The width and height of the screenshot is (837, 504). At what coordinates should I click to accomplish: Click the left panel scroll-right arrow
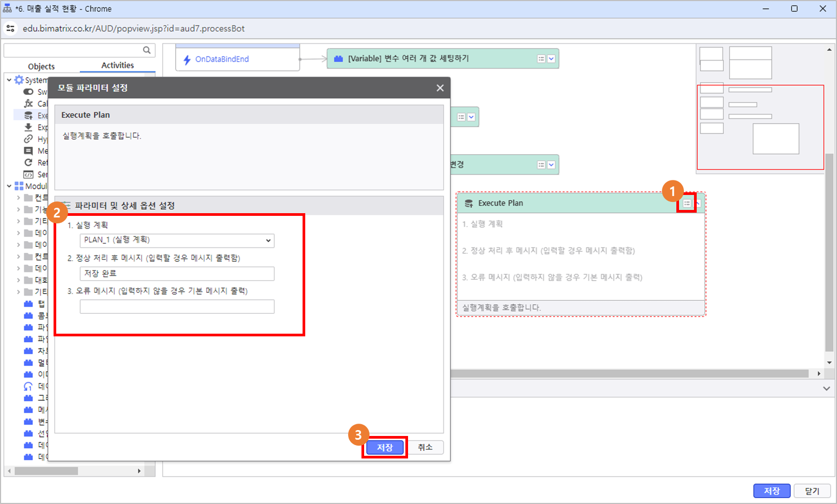click(x=139, y=471)
